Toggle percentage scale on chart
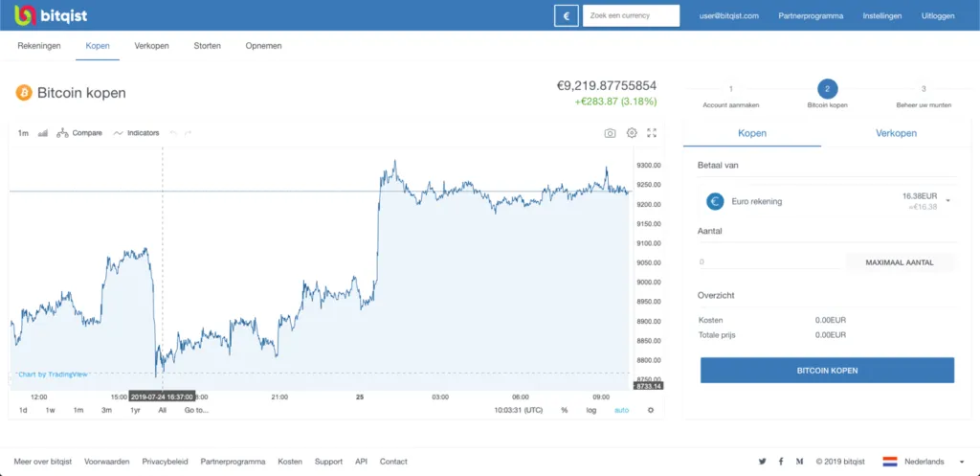This screenshot has height=476, width=980. (565, 410)
